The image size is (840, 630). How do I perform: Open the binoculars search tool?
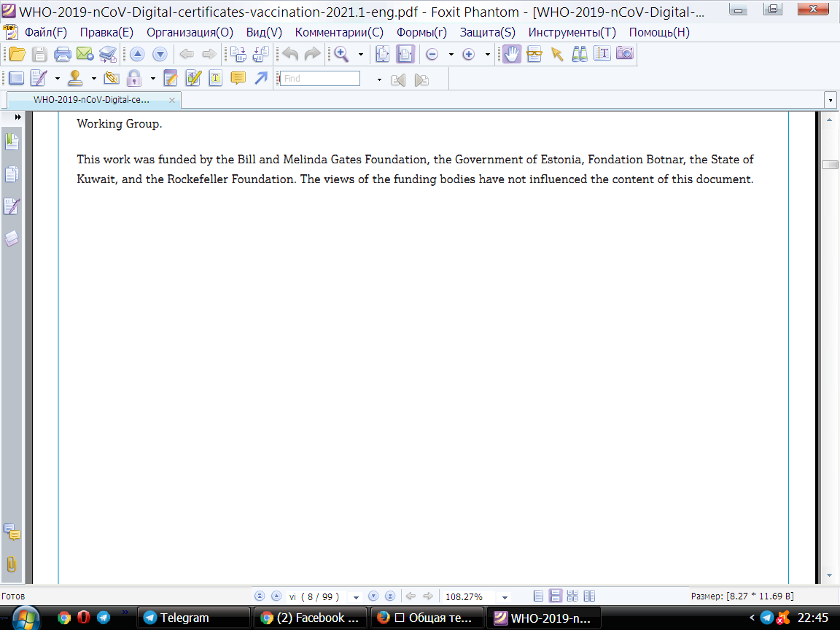pos(580,54)
